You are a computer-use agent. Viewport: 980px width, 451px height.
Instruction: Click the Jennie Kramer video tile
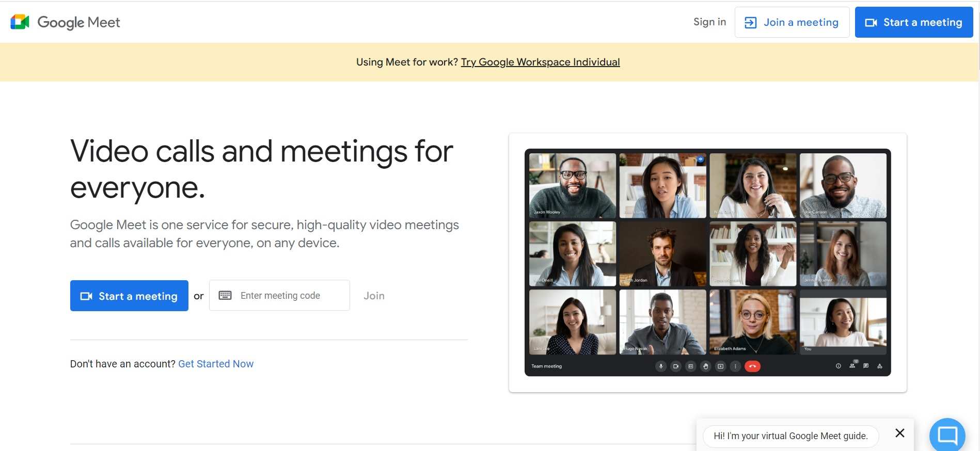click(x=843, y=254)
